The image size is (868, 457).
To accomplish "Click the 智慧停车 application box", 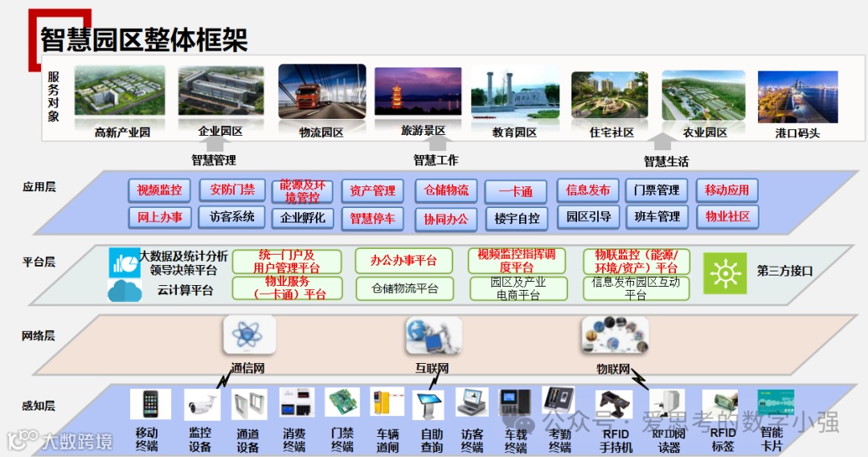I will click(373, 218).
